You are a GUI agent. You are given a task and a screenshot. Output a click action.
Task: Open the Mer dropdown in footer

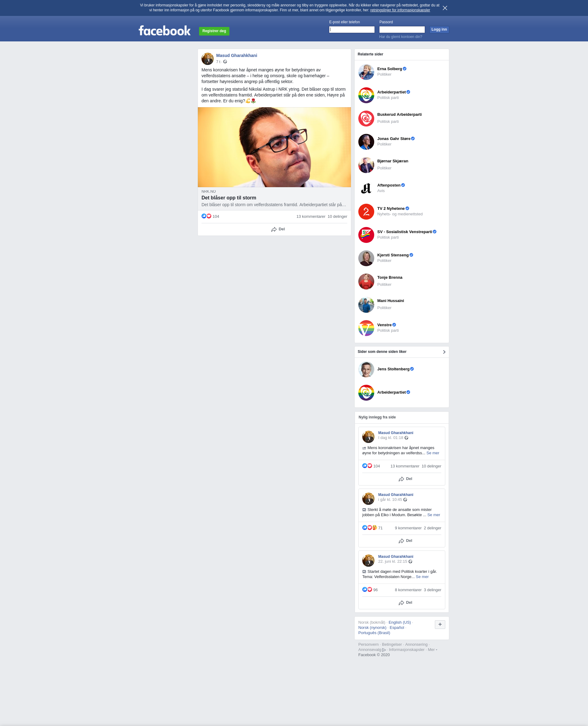pyautogui.click(x=432, y=649)
